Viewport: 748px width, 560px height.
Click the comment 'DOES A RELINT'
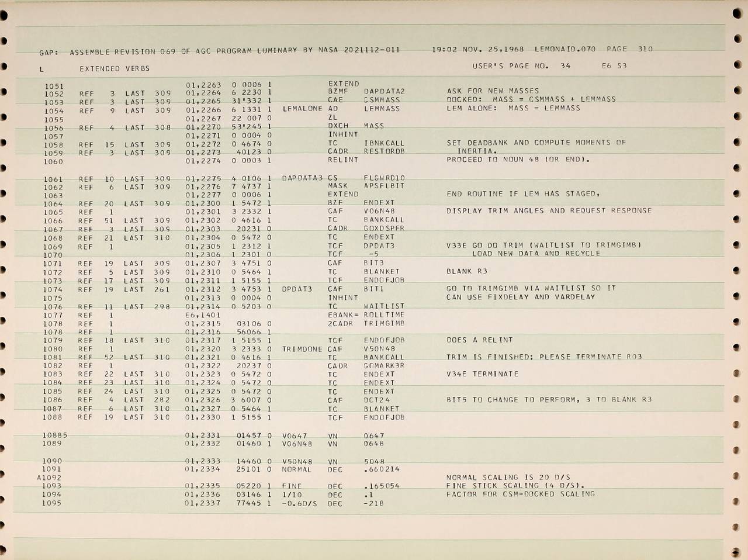click(479, 340)
